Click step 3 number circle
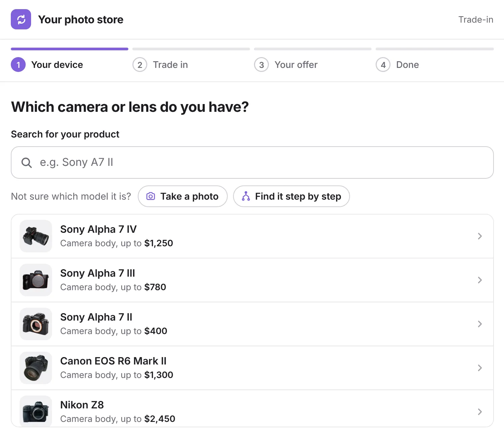The height and width of the screenshot is (429, 504). tap(262, 65)
